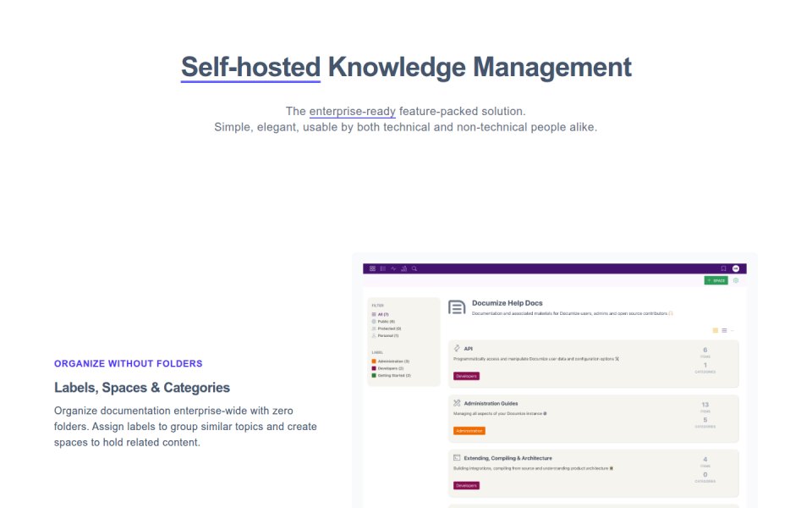Click the spaces grid icon in purple toolbar
812x508 pixels.
[372, 268]
